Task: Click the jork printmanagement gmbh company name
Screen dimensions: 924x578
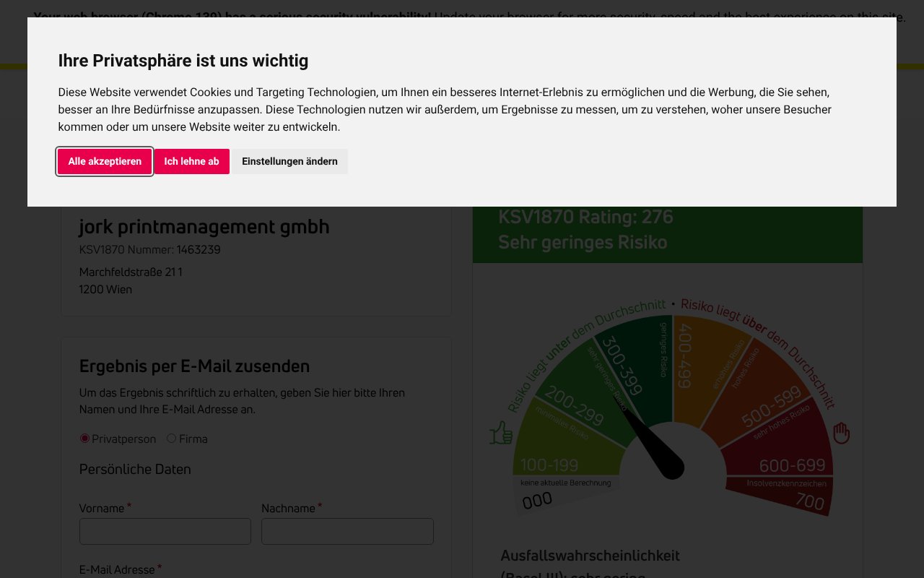Action: click(204, 226)
